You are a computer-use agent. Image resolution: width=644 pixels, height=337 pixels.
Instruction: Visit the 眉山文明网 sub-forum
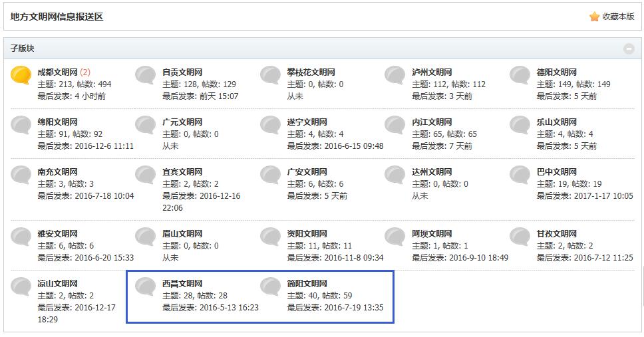(182, 233)
